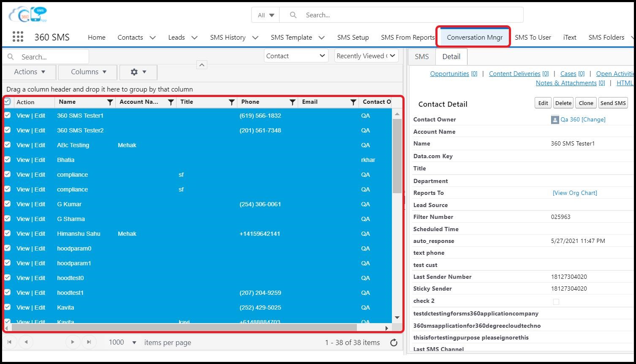Click the Title column filter icon
Image resolution: width=636 pixels, height=364 pixels.
(x=231, y=102)
